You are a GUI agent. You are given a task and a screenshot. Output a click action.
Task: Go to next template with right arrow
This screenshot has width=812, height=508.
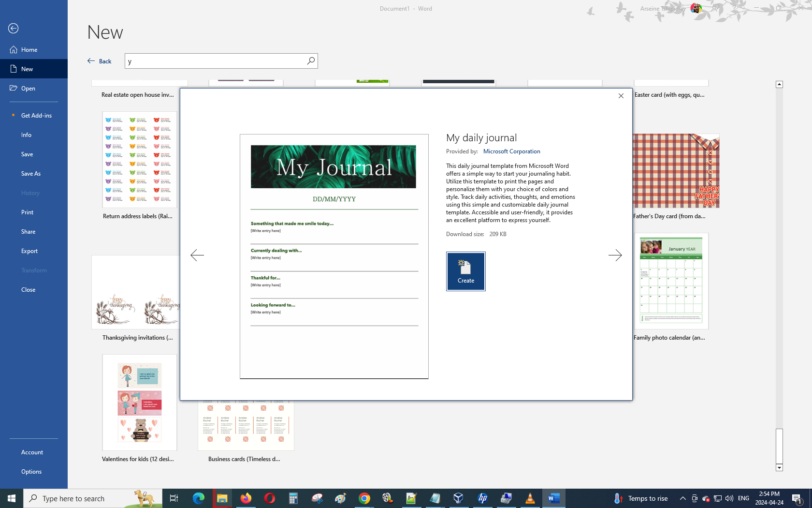pyautogui.click(x=615, y=255)
